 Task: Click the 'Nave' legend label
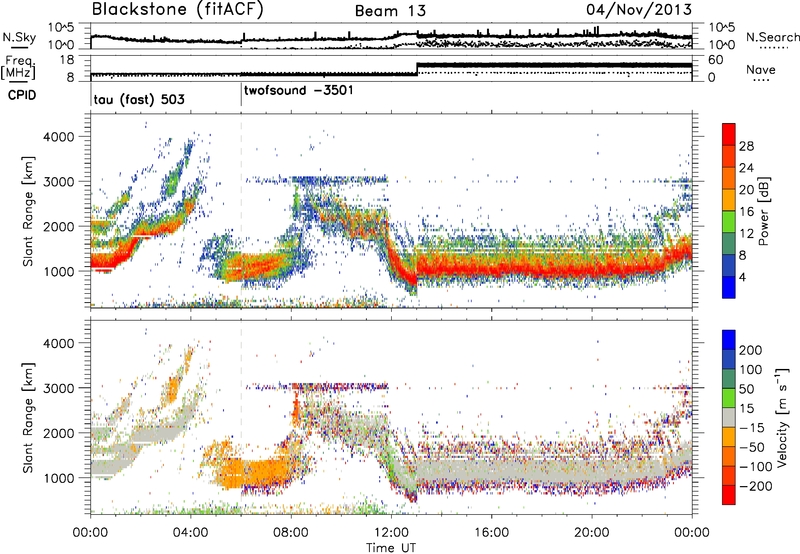(761, 69)
